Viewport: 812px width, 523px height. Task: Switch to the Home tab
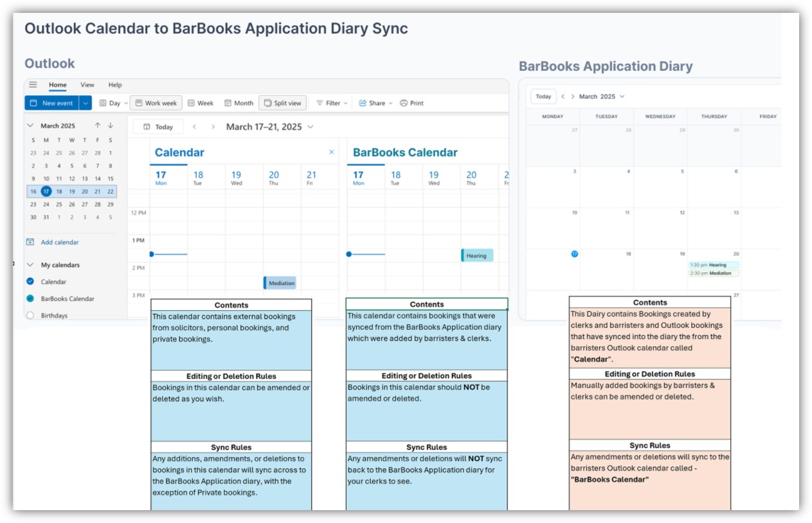58,85
